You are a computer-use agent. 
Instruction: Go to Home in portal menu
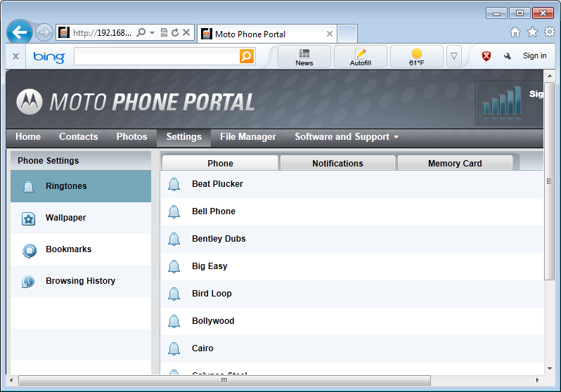point(28,136)
